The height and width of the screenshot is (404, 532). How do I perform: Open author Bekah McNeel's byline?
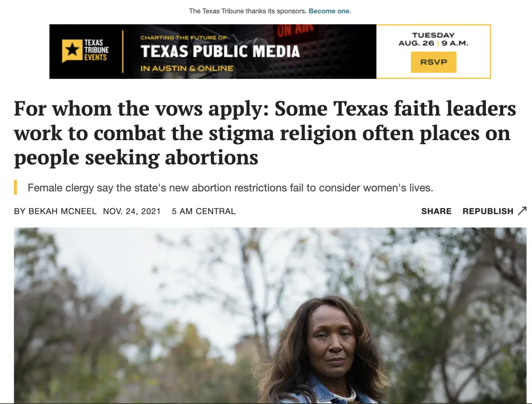coord(55,212)
